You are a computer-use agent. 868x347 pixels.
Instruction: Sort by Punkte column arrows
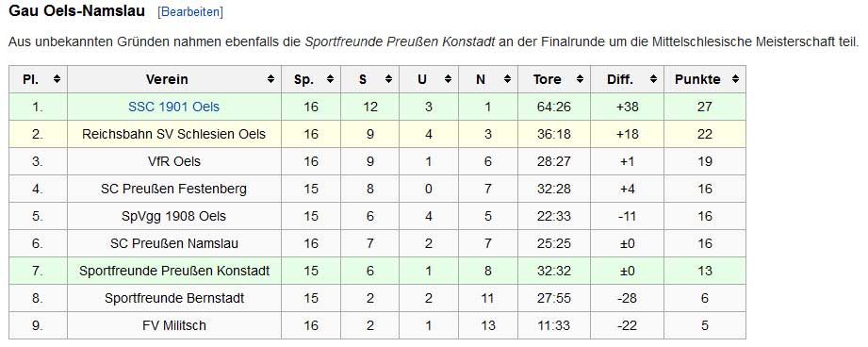pos(735,79)
